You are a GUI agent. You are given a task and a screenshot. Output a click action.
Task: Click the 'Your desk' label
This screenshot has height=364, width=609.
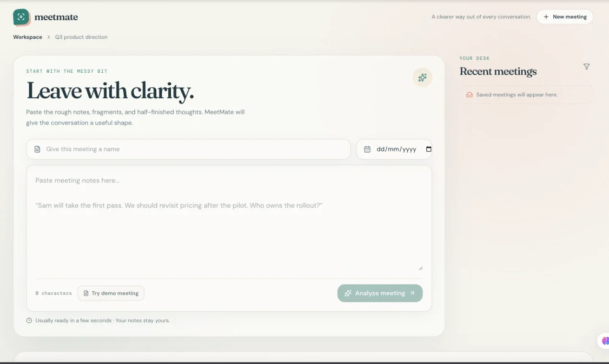click(475, 58)
